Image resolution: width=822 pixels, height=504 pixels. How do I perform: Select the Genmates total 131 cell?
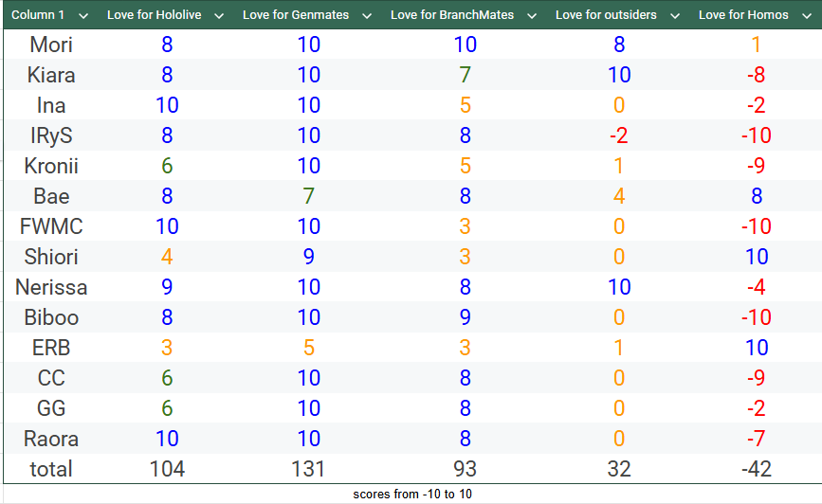pos(308,469)
